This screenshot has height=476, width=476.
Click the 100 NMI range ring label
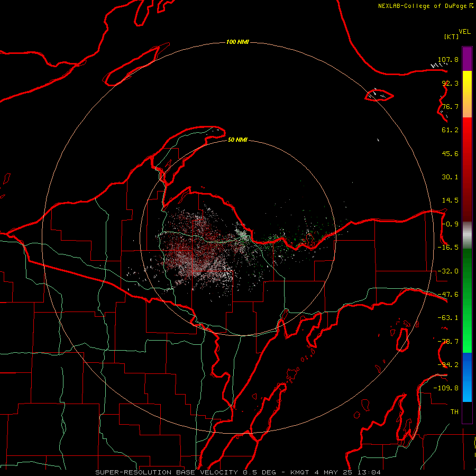coord(237,42)
